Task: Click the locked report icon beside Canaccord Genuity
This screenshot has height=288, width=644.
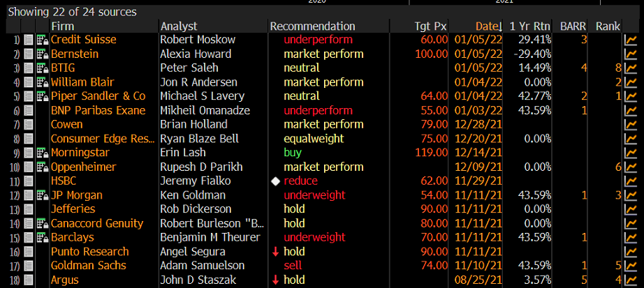Action: [42, 224]
